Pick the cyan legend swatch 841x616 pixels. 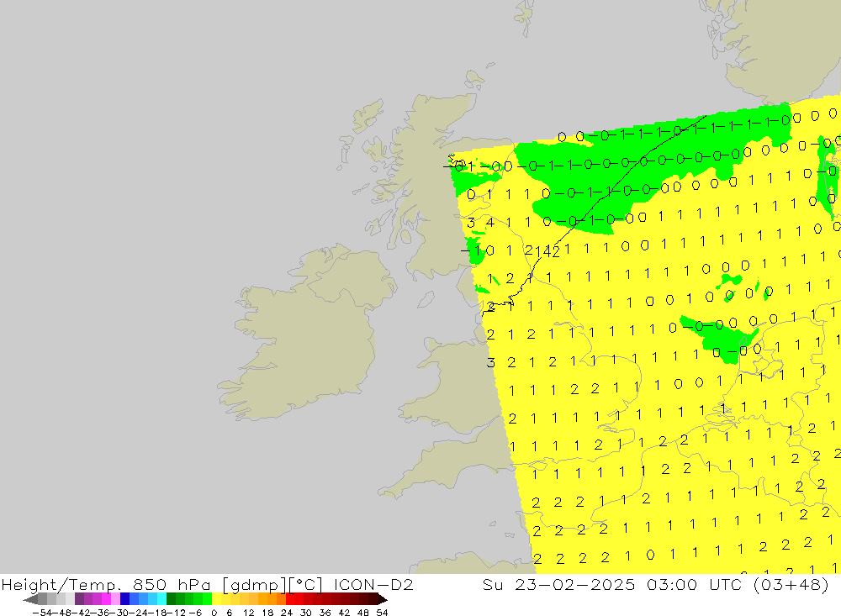tap(161, 599)
